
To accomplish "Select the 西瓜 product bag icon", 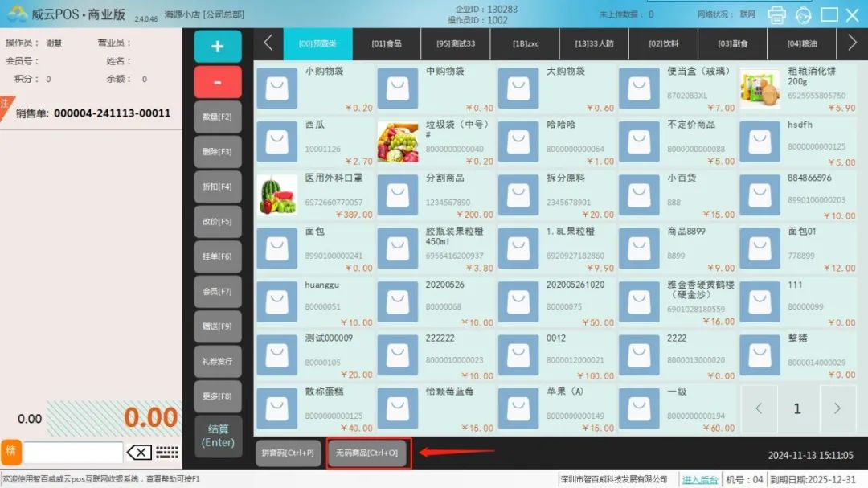I will pyautogui.click(x=276, y=141).
